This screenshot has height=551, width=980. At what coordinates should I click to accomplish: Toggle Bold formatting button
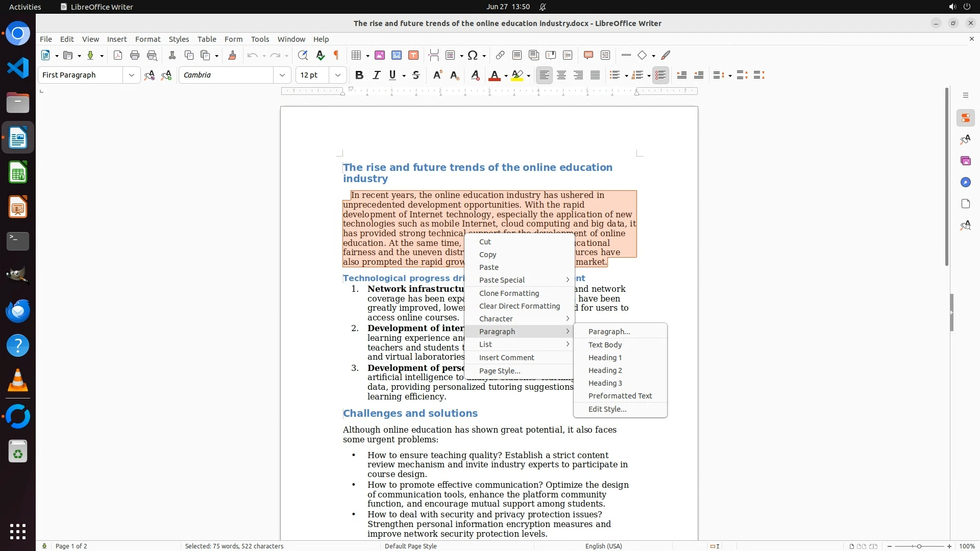pyautogui.click(x=359, y=75)
